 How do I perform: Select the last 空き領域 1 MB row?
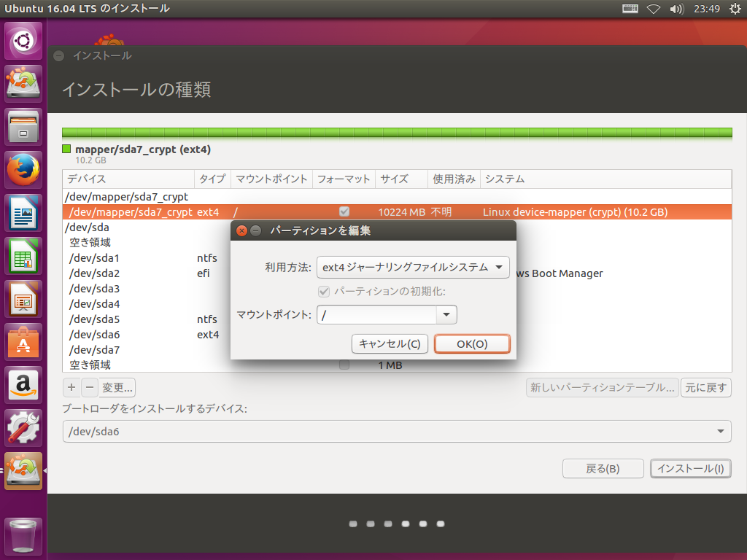pyautogui.click(x=397, y=365)
